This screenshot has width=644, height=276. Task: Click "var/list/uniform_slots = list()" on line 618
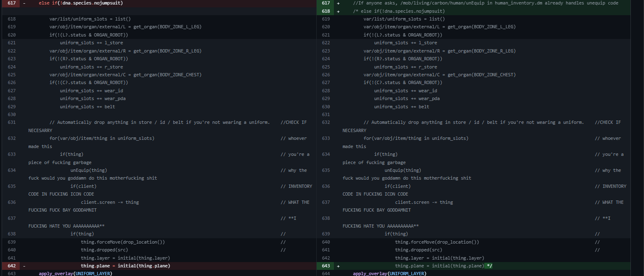point(90,19)
